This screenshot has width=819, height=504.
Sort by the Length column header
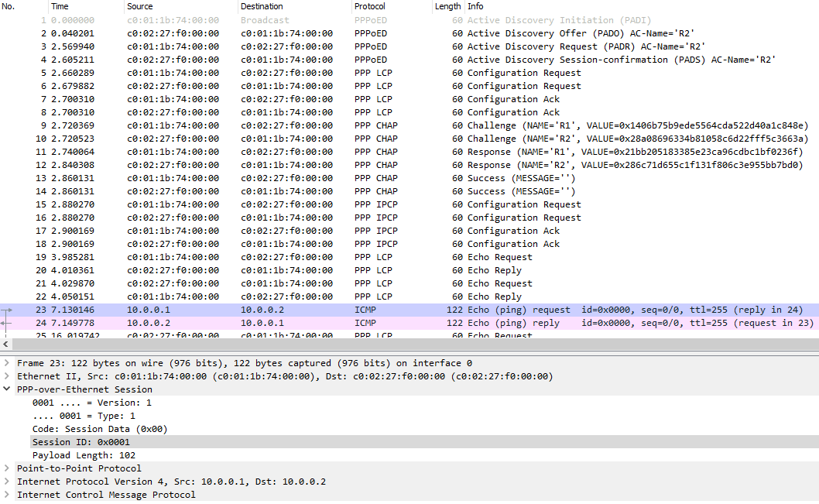point(447,6)
